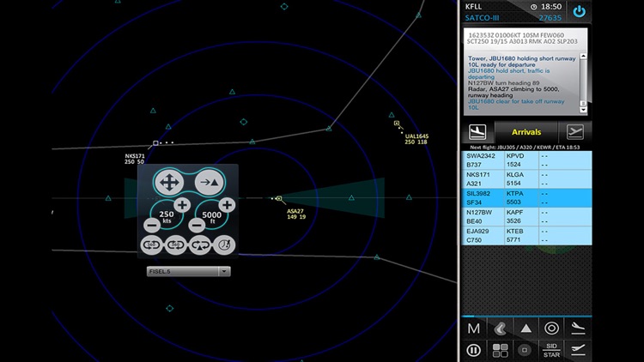Viewport: 644px width, 362px height.
Task: Toggle the SID STAR routes button
Action: [x=551, y=351]
